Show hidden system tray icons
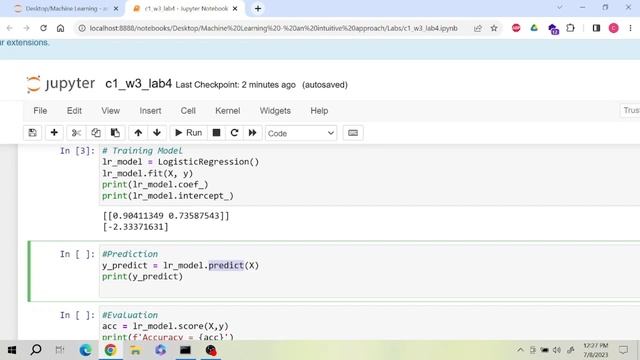This screenshot has height=360, width=640. pos(520,350)
